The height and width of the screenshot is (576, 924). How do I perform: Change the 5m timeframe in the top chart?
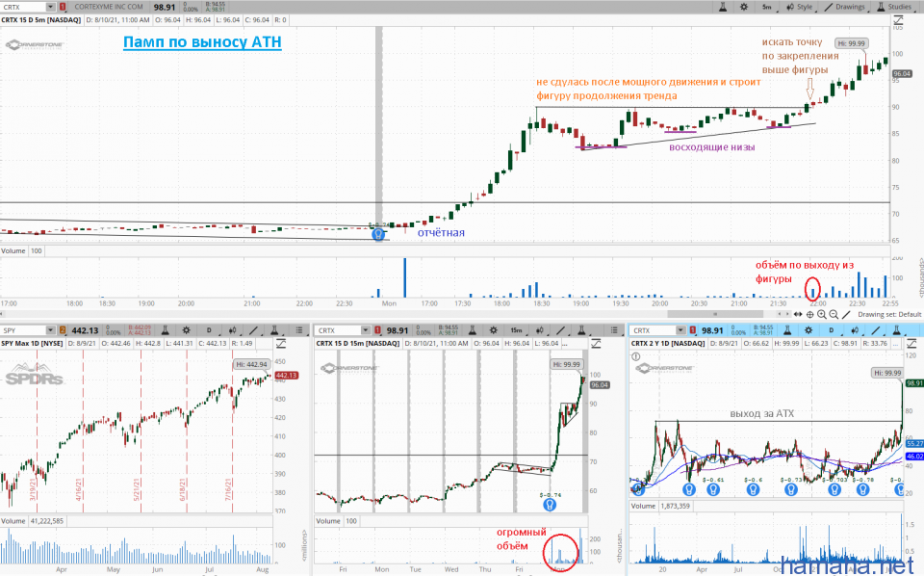click(766, 7)
